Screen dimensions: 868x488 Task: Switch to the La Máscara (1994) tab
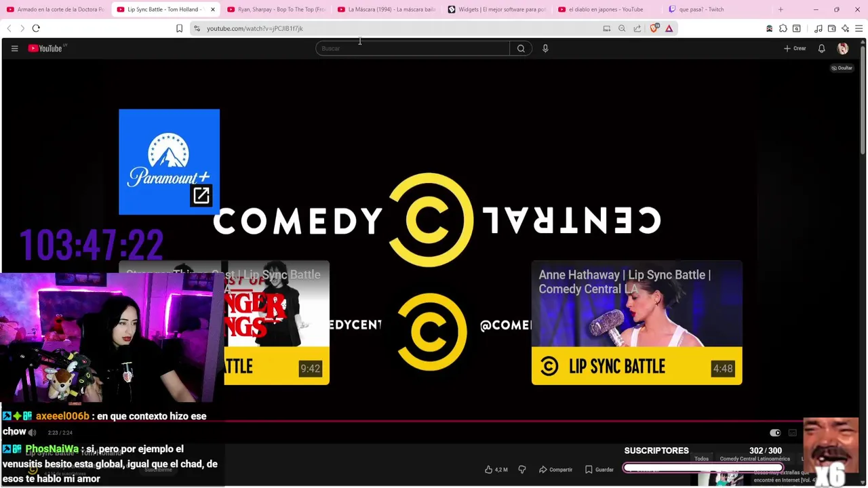[386, 9]
